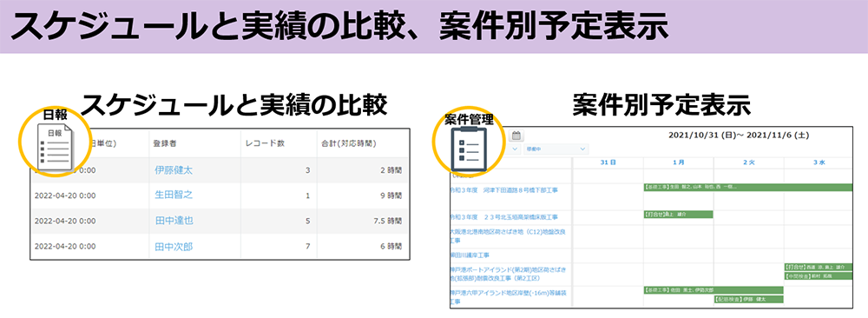
Task: Click the 案件管理 clipboard icon
Action: tap(469, 149)
